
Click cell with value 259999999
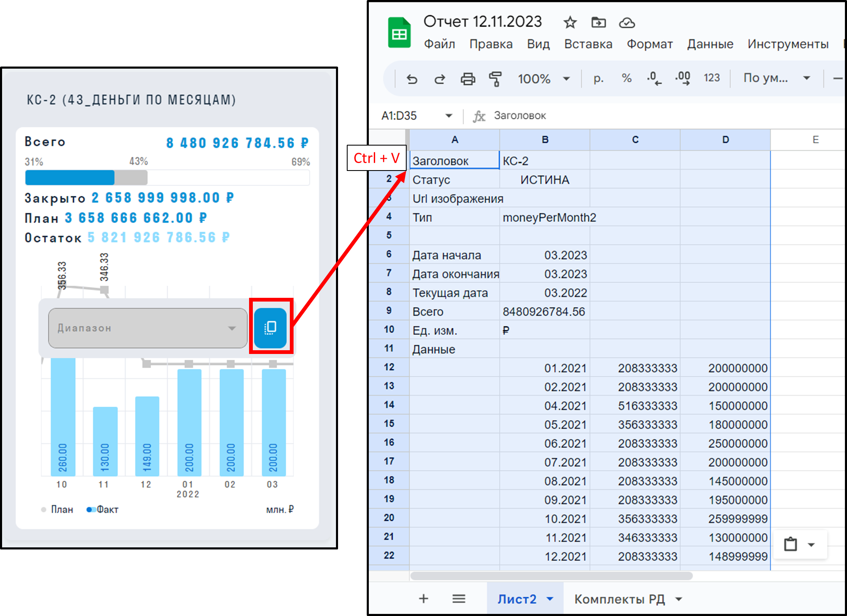725,519
